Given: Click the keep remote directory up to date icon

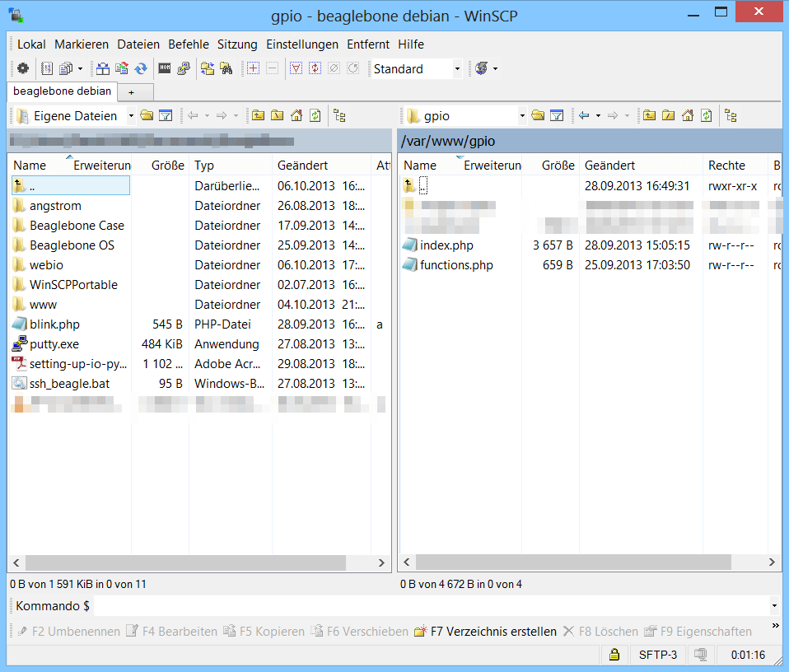Looking at the screenshot, I should (122, 68).
